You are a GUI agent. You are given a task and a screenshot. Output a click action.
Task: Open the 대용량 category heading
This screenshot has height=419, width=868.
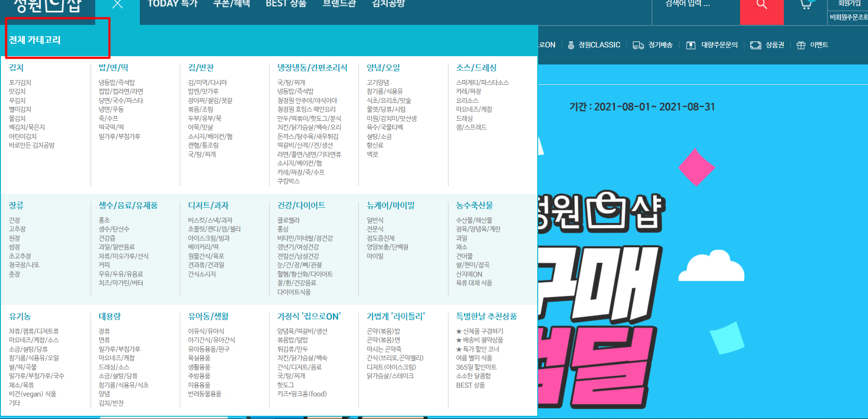[109, 316]
